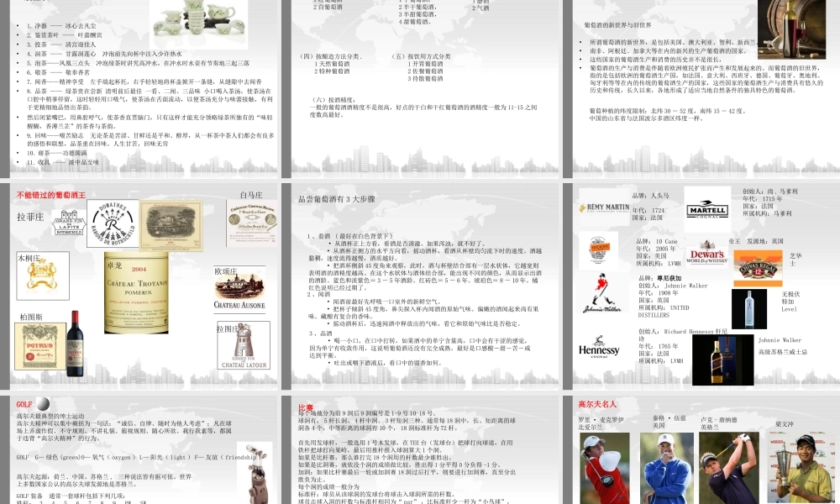Click the red GOLF slide title
Image resolution: width=840 pixels, height=504 pixels.
24,404
